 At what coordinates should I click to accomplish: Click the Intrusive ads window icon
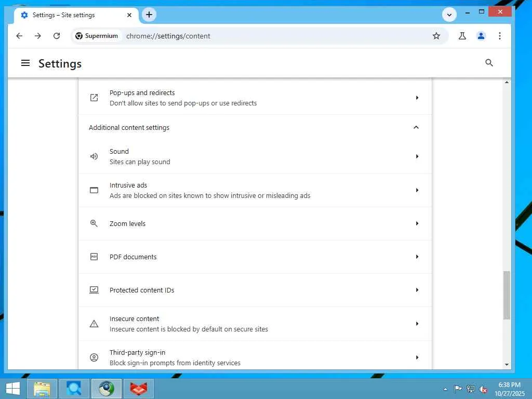(x=94, y=190)
